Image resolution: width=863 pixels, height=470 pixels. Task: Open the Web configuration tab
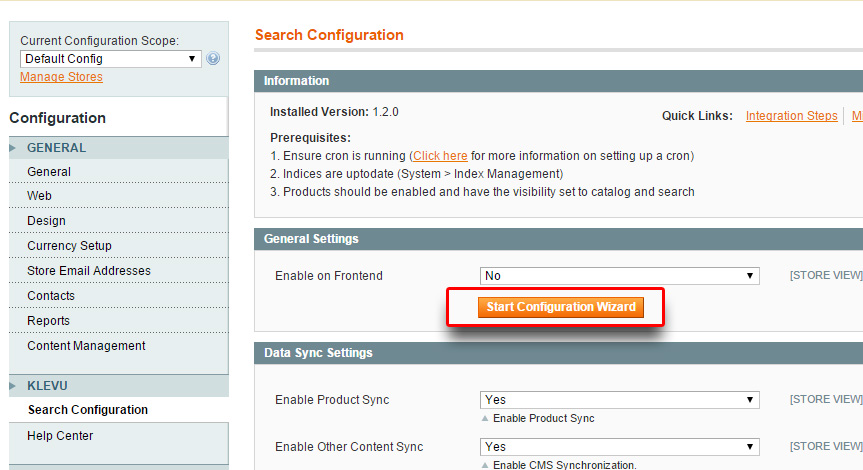click(x=39, y=196)
